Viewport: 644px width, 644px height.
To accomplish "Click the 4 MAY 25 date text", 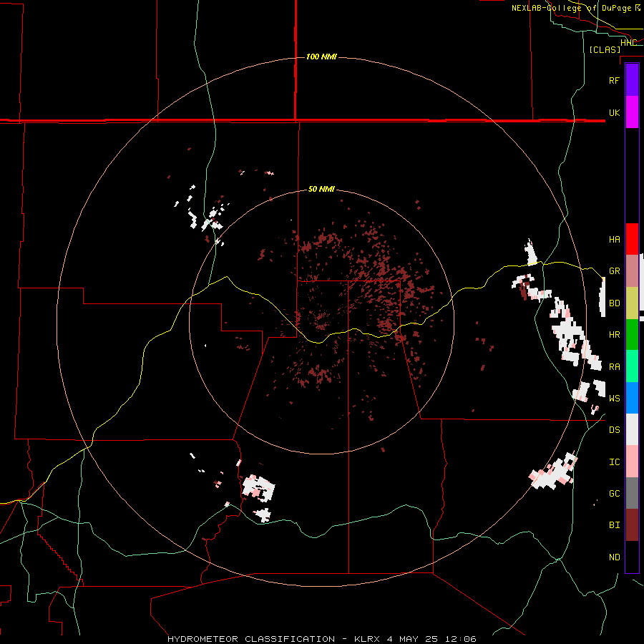I will click(x=412, y=639).
